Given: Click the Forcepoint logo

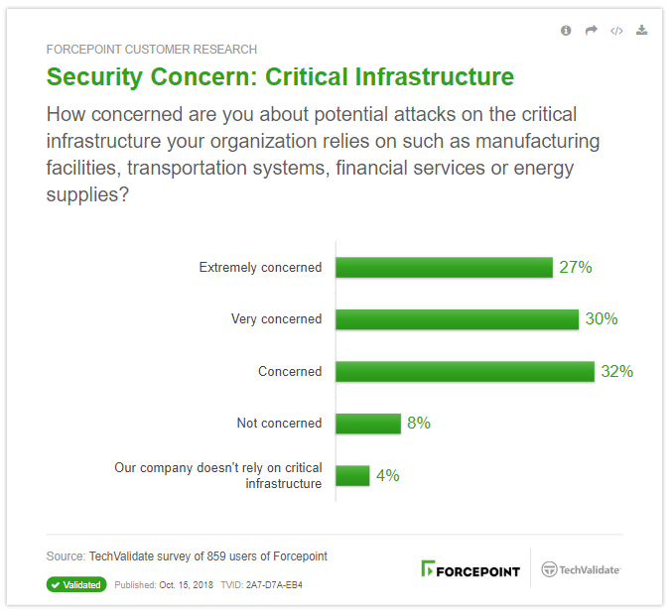Looking at the screenshot, I should pos(470,568).
